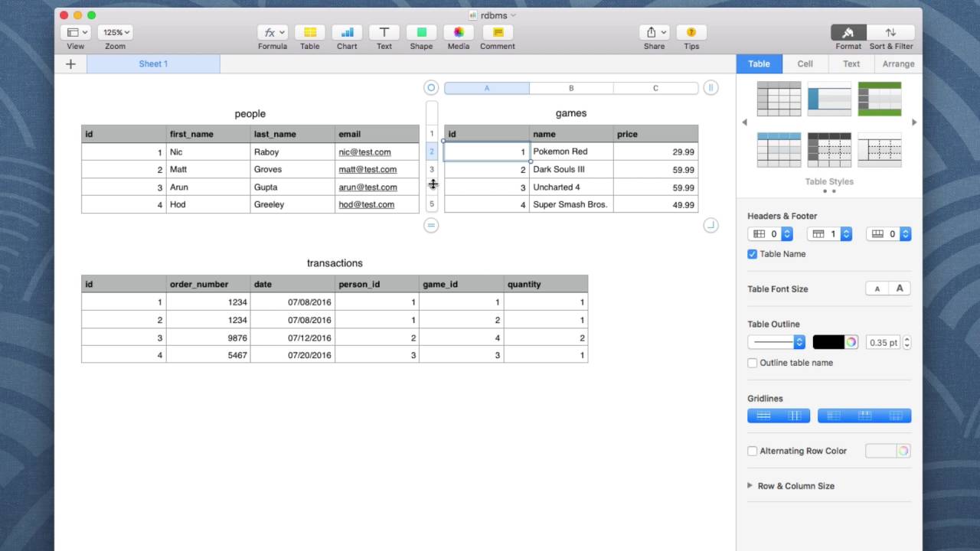
Task: Uncheck the Table Name checkbox
Action: (x=753, y=254)
